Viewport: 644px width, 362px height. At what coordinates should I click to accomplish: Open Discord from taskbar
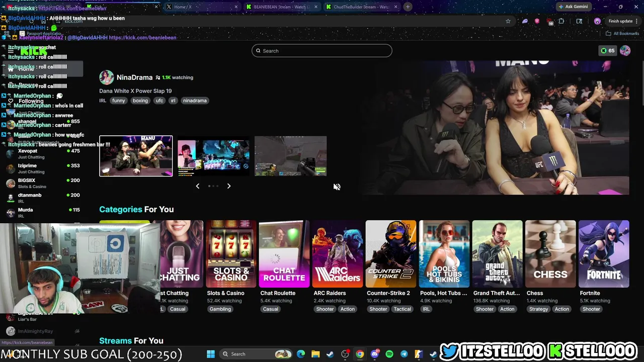(x=375, y=354)
